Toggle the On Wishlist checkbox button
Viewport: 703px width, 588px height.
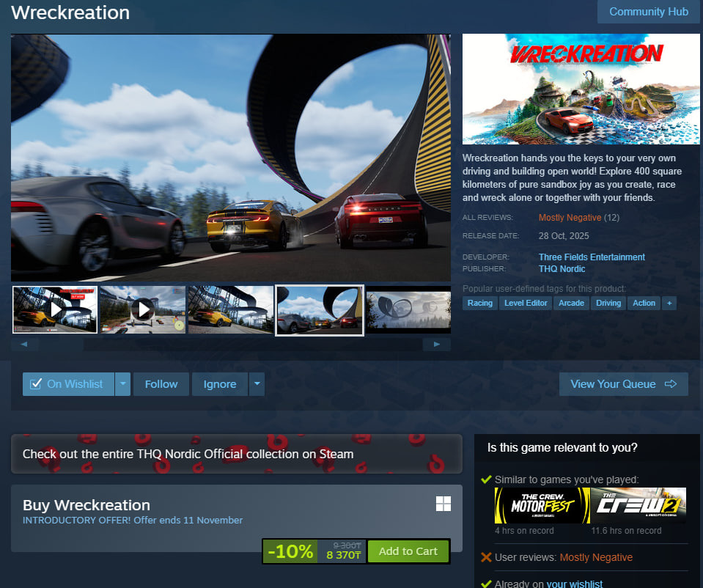(x=68, y=384)
